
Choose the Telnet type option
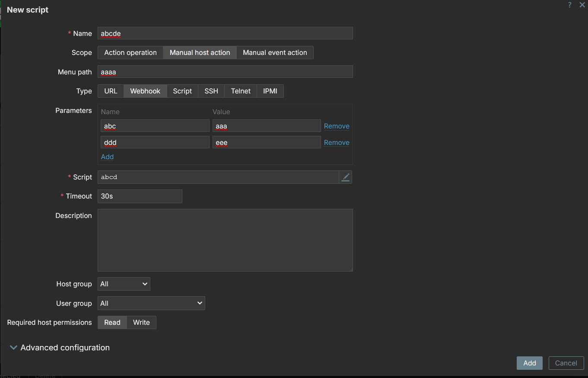click(241, 91)
